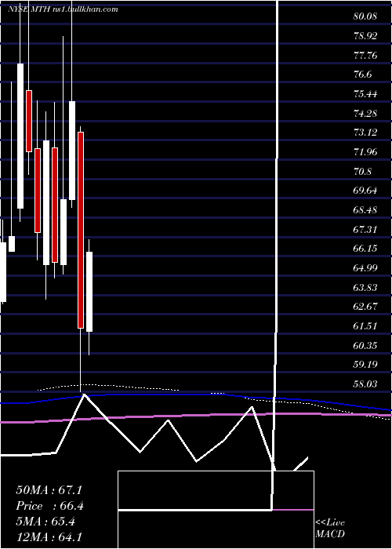Click the 60.35 price axis label
The image size is (392, 549).
pyautogui.click(x=365, y=346)
